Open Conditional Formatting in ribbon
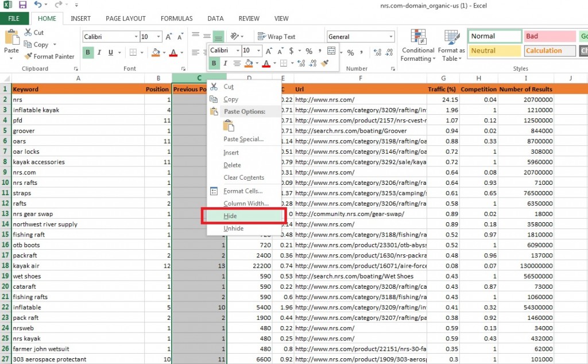Viewport: 588px width, 364px height. (418, 46)
